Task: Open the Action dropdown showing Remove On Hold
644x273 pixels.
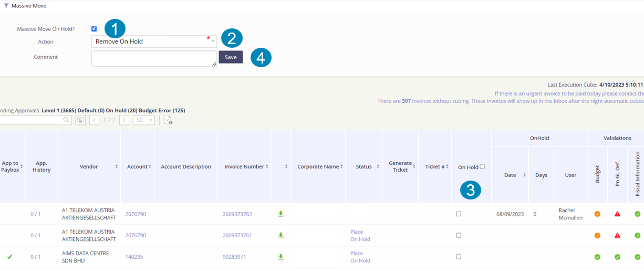Action: [154, 41]
